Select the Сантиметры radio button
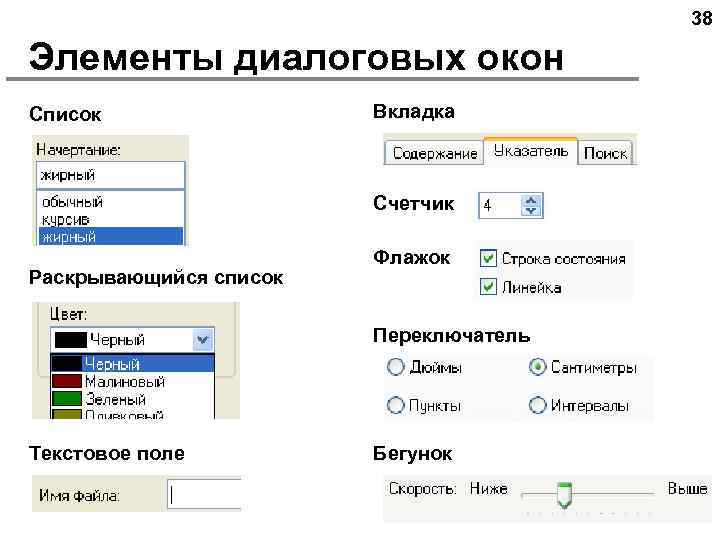This screenshot has height=540, width=720. 537,366
